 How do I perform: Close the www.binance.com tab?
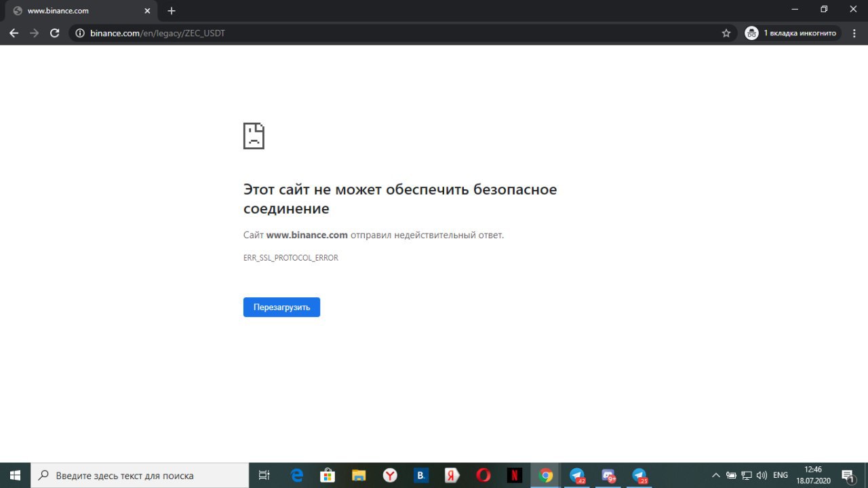point(148,11)
